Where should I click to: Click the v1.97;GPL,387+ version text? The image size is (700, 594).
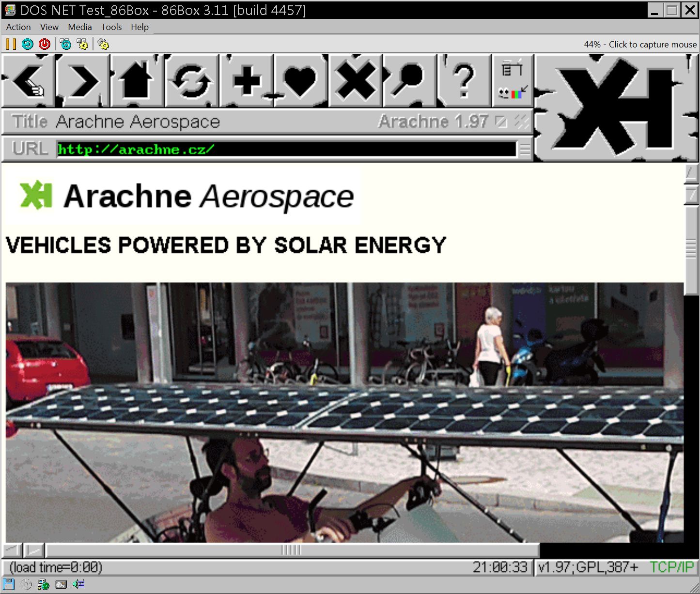click(588, 567)
